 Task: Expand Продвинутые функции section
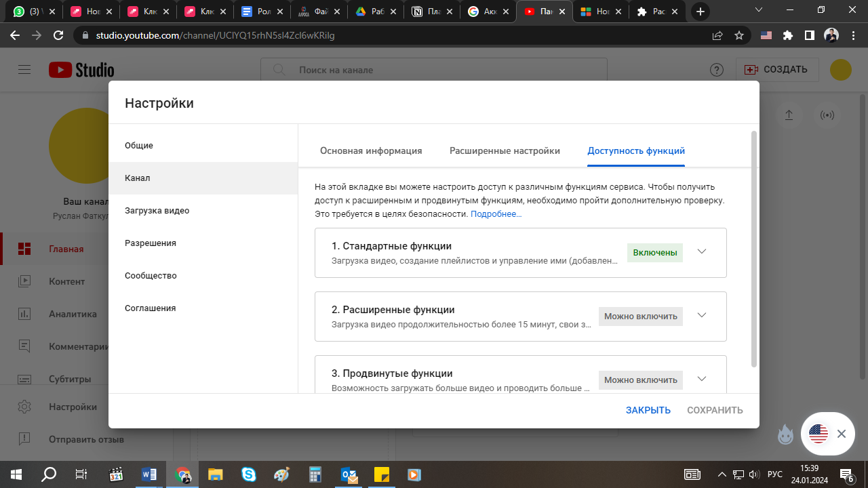pos(702,379)
